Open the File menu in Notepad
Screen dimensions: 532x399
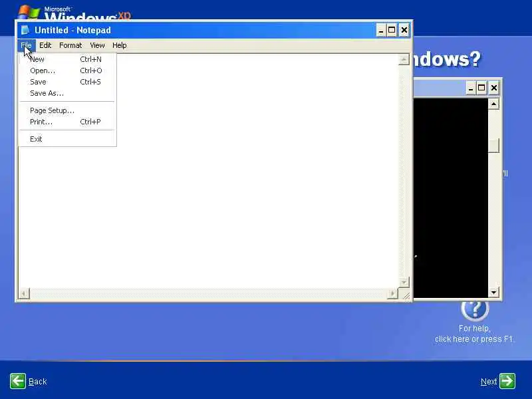26,45
